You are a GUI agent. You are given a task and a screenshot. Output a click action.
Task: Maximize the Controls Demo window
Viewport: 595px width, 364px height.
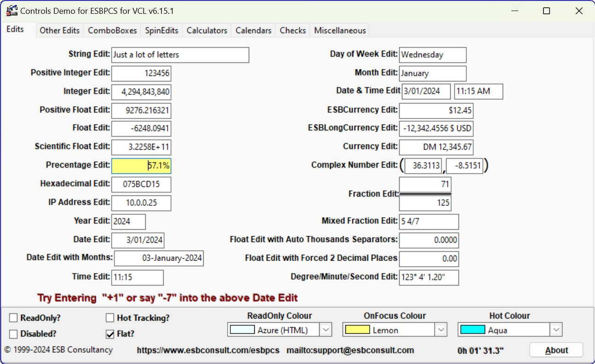point(546,11)
